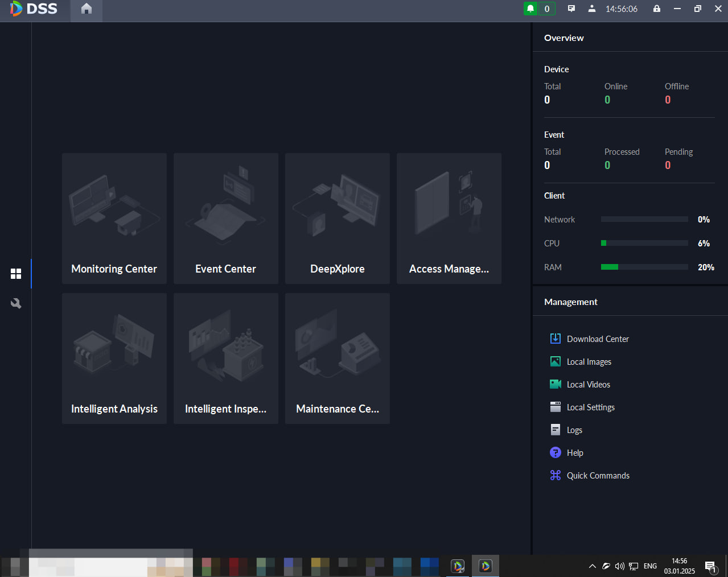Open Logs link text
Image resolution: width=728 pixels, height=577 pixels.
click(x=574, y=430)
